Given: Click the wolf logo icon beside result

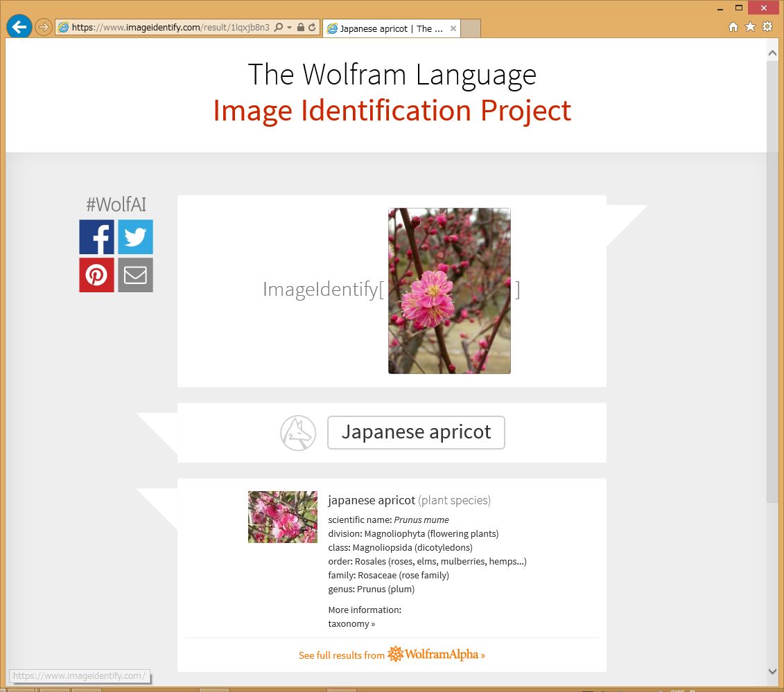Looking at the screenshot, I should tap(298, 433).
